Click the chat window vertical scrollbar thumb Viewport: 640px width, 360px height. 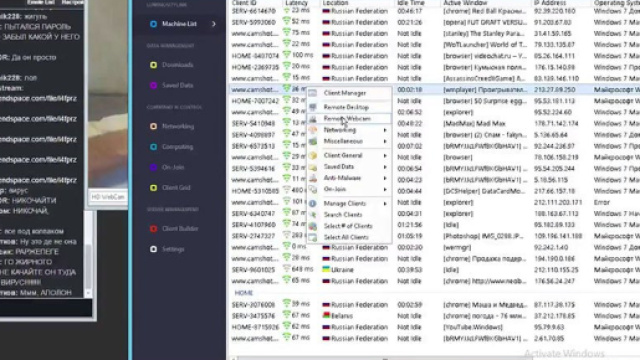point(88,265)
